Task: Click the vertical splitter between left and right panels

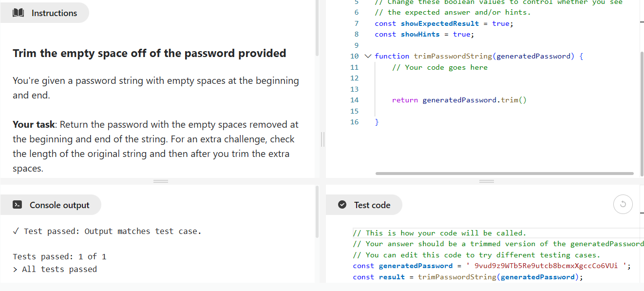Action: (322, 139)
